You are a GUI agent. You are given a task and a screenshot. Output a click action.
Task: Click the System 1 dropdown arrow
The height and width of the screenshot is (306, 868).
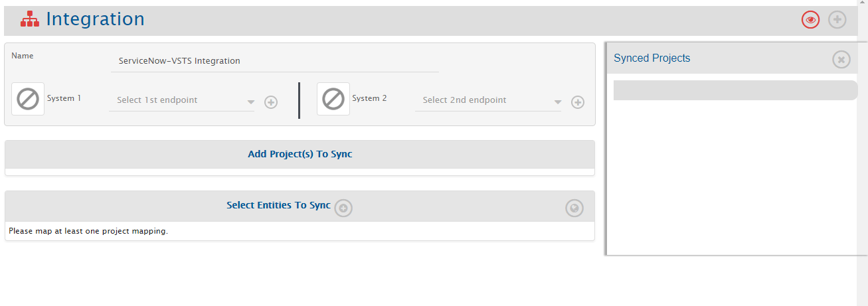point(250,102)
